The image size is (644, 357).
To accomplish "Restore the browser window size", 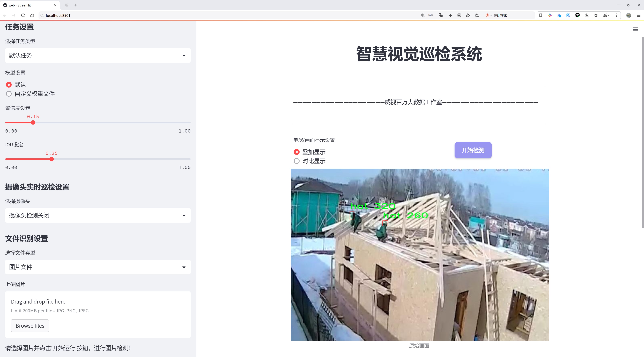I will [x=628, y=5].
